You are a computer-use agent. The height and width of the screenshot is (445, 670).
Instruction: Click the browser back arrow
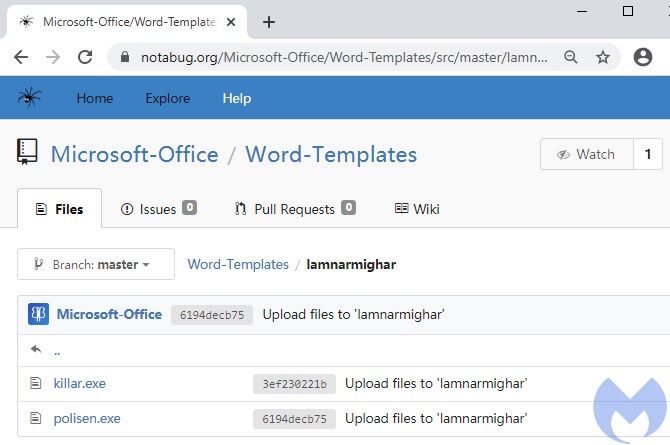click(x=21, y=57)
